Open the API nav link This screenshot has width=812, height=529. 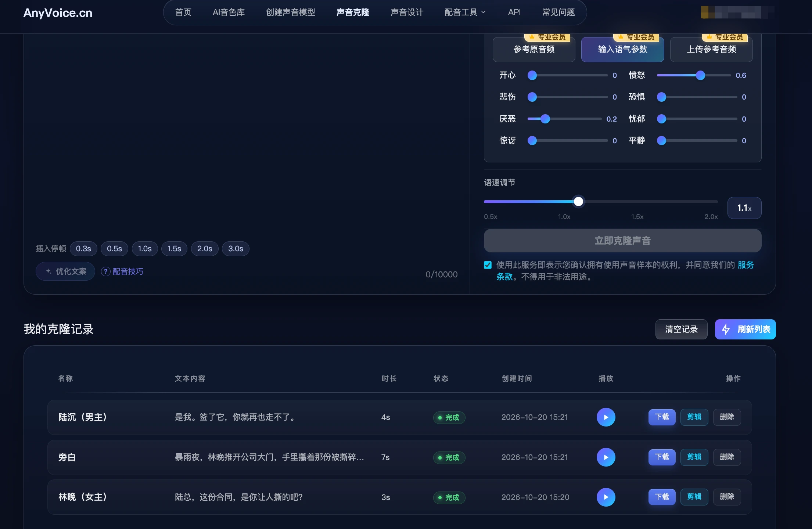514,12
